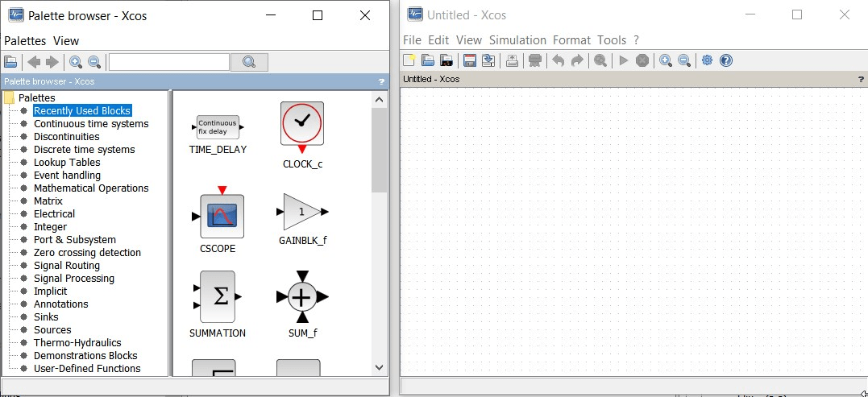Select the Palettes root folder in the tree
Image resolution: width=868 pixels, height=397 pixels.
click(37, 98)
